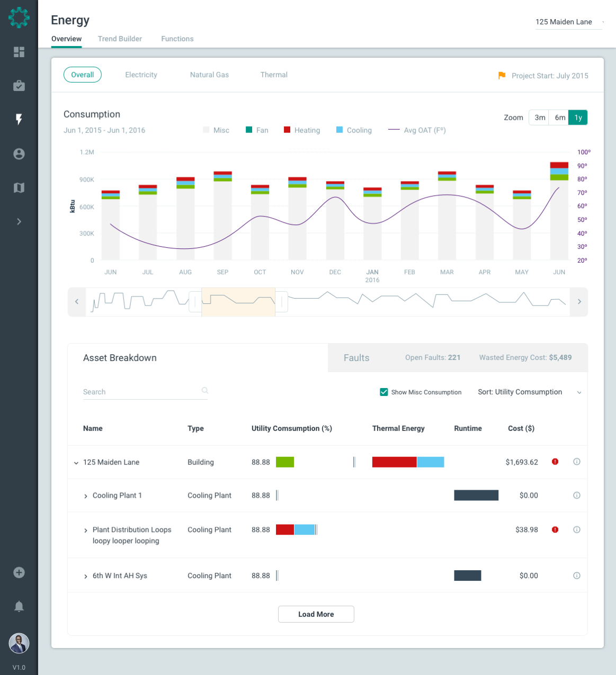616x675 pixels.
Task: Open the Faults tab in Asset Breakdown
Action: (x=356, y=357)
